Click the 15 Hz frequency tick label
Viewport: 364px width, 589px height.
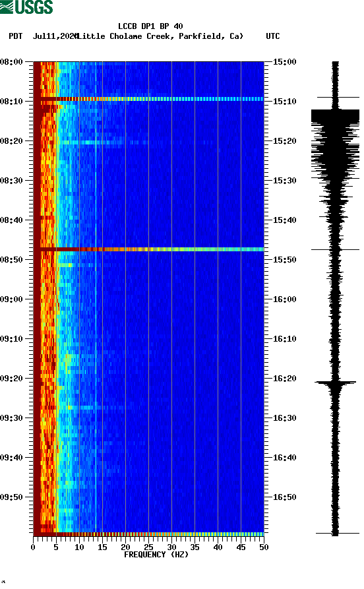click(x=102, y=547)
